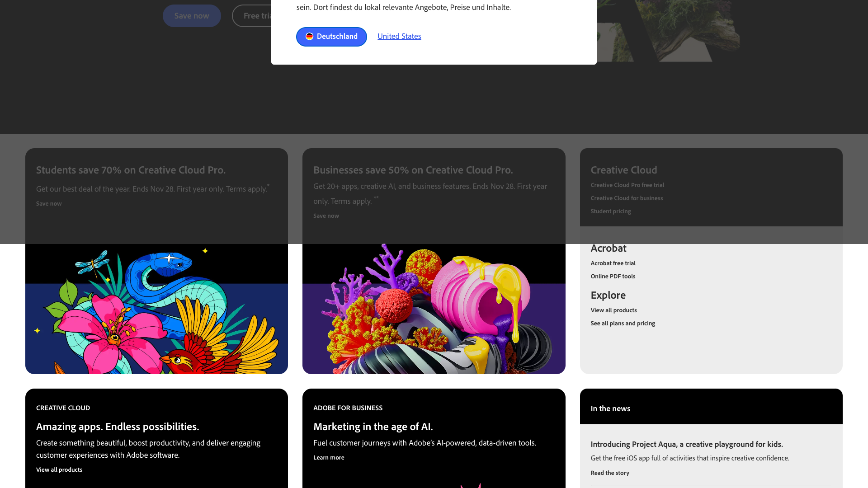
Task: Open the Student pricing page
Action: click(x=611, y=211)
